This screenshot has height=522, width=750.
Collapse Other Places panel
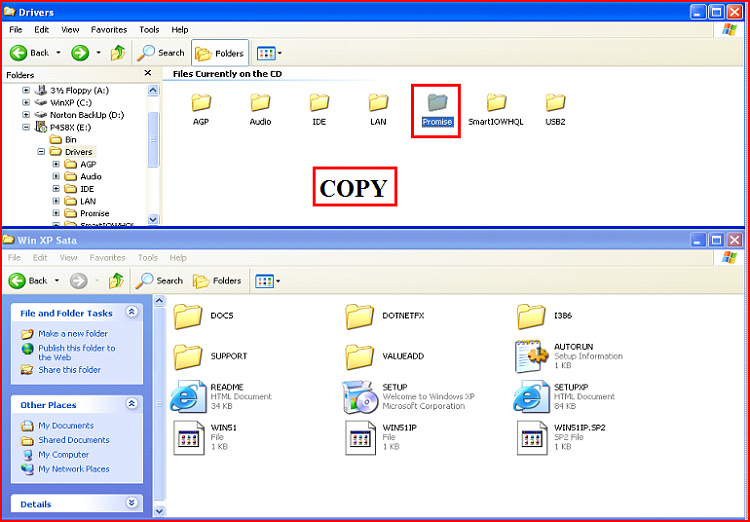click(132, 404)
